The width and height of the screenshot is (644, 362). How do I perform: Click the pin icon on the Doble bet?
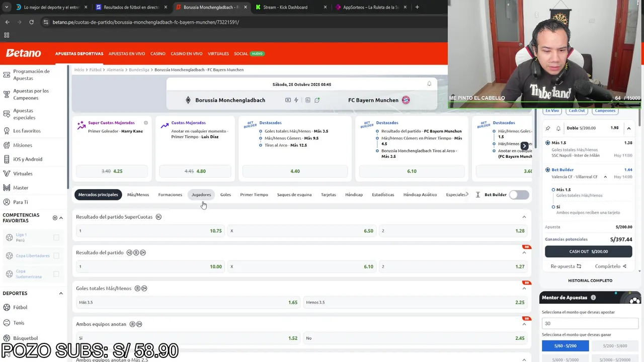(548, 128)
